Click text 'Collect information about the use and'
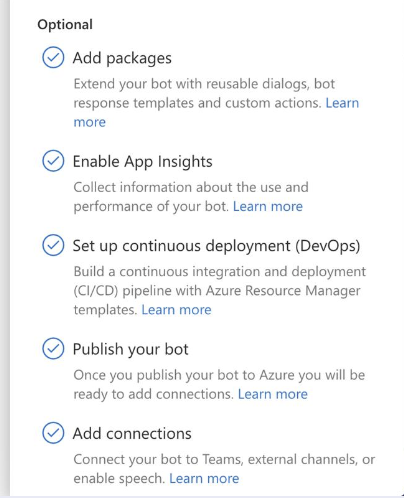 tap(191, 187)
